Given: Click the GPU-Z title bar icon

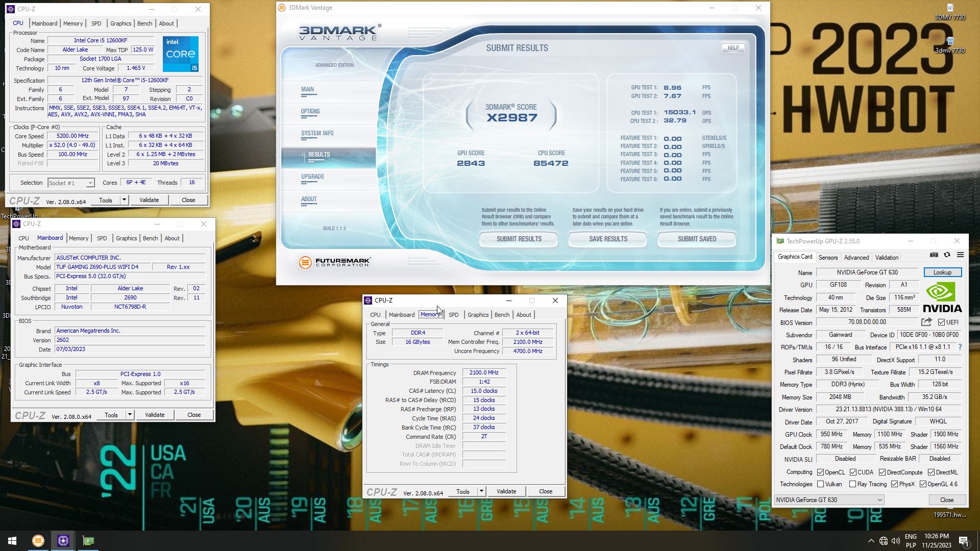Looking at the screenshot, I should [780, 241].
